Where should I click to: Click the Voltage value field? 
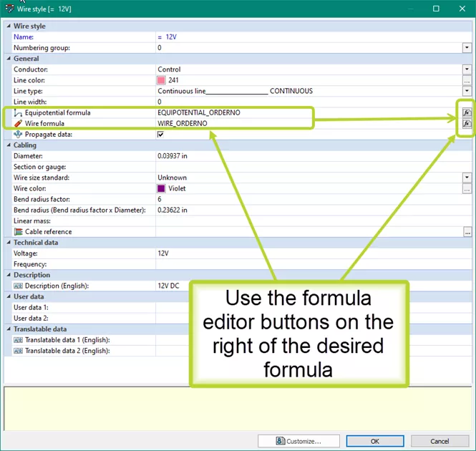pyautogui.click(x=308, y=253)
